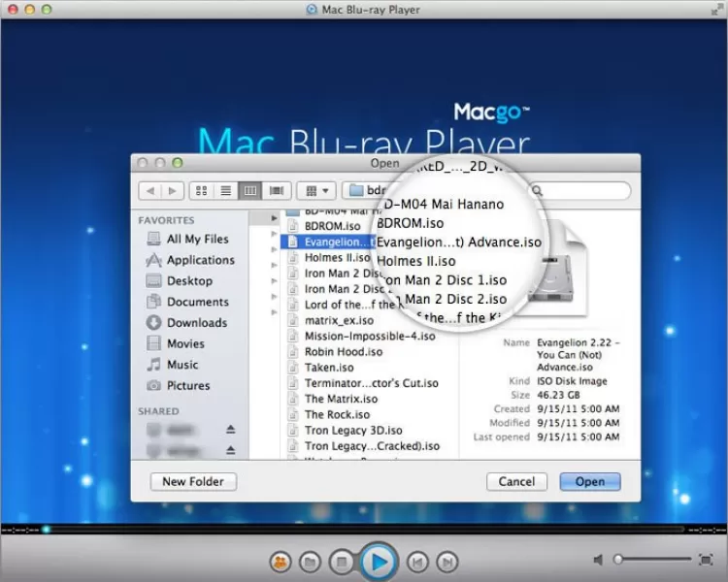Click the previous chapter button
Viewport: 728px width, 582px height.
click(x=417, y=563)
